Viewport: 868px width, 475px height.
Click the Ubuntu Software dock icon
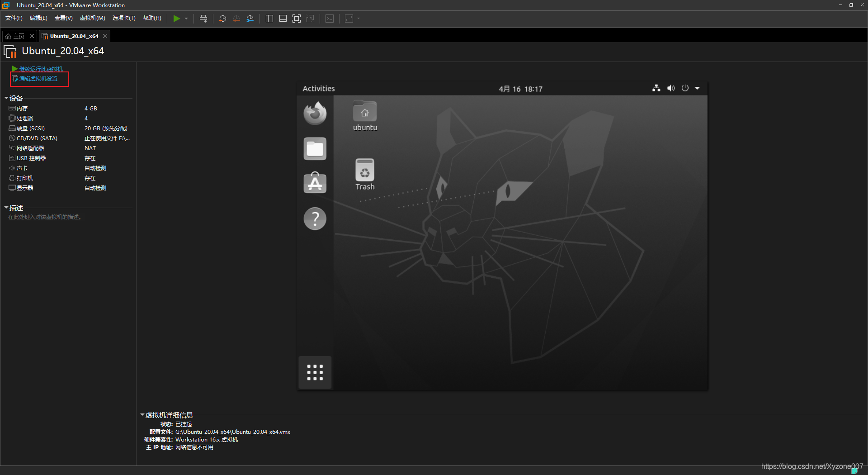pyautogui.click(x=315, y=183)
